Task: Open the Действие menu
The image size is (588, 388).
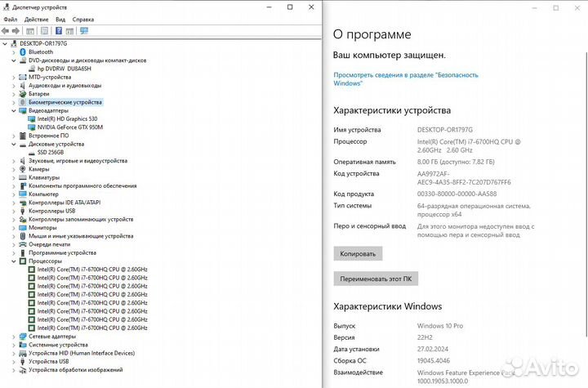Action: 36,19
